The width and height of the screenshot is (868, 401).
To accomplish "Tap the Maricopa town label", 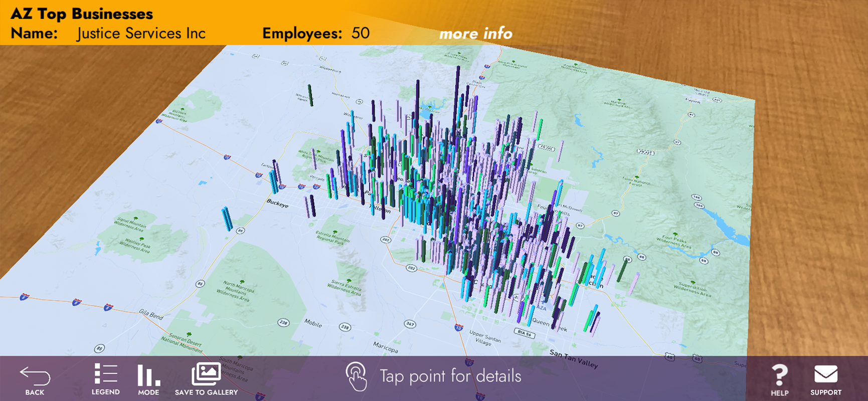I will click(x=385, y=346).
